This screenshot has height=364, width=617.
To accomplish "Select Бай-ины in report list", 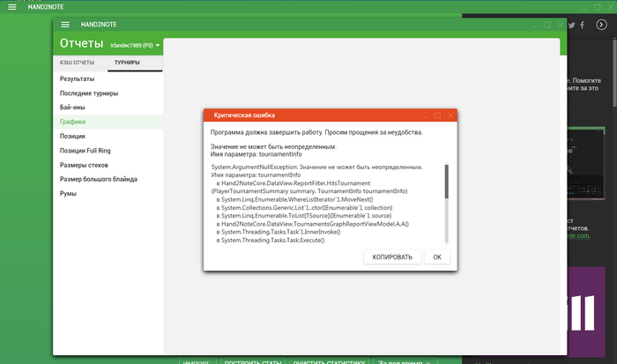I will 108,107.
